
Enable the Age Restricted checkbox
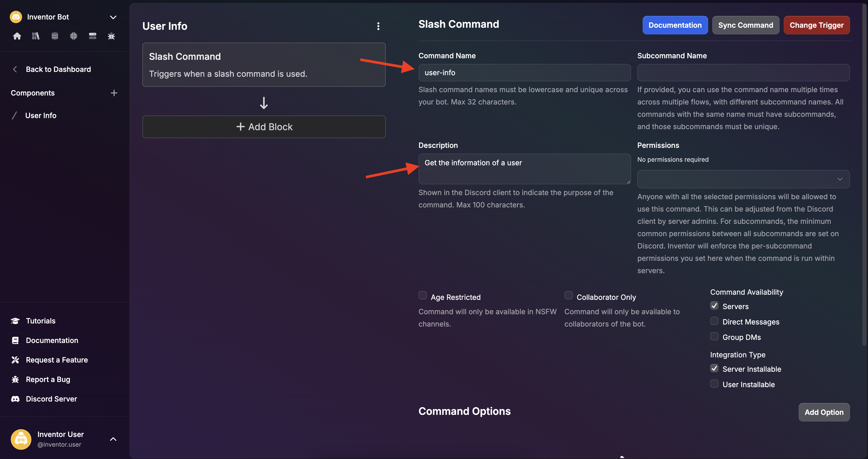point(422,295)
